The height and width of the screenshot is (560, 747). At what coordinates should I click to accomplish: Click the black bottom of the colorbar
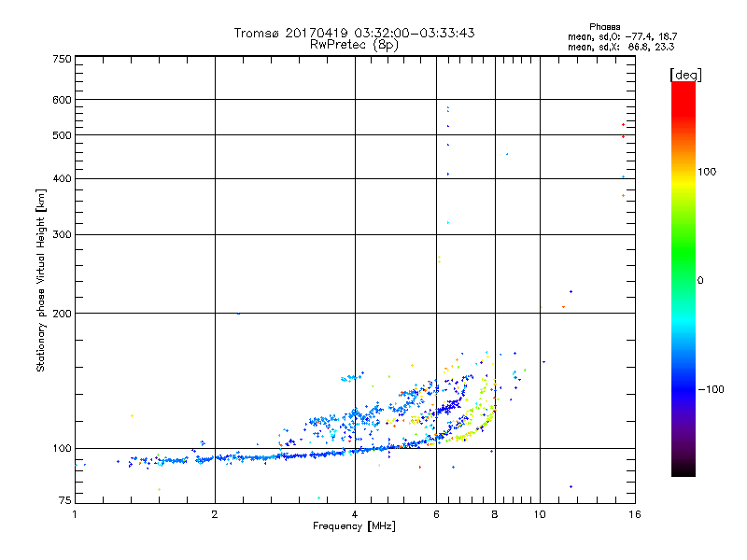pyautogui.click(x=684, y=469)
